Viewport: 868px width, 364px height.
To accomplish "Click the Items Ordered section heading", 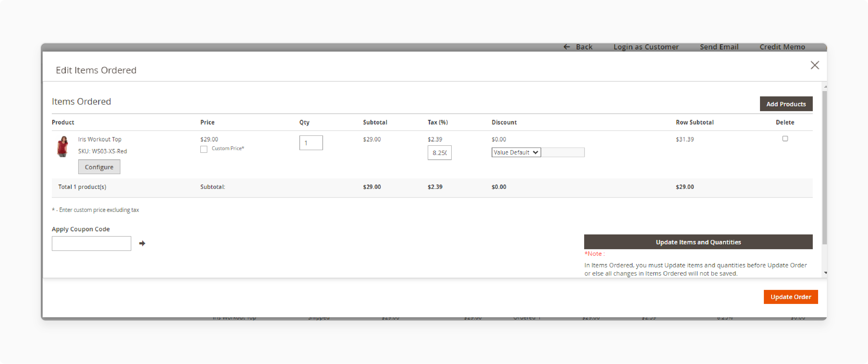I will 81,101.
